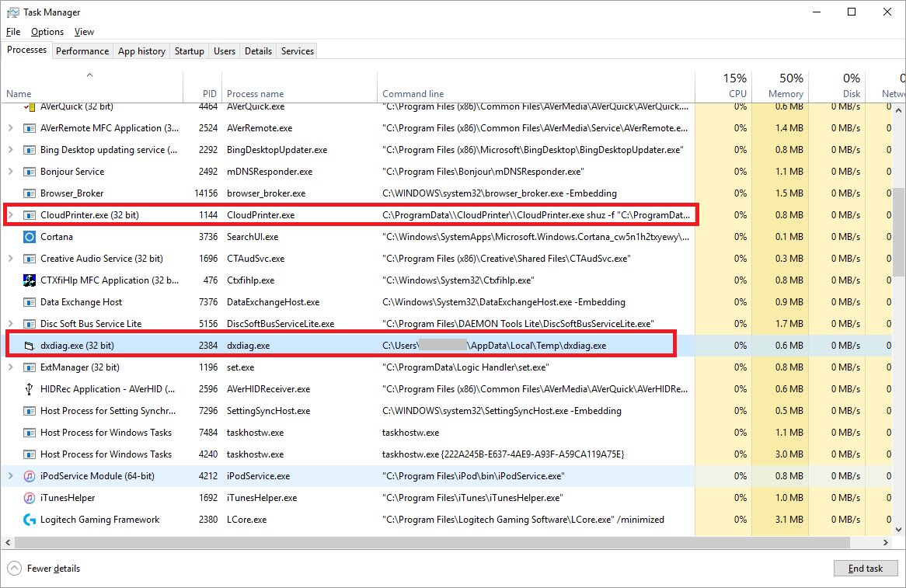Click the Browser_Broker process icon

pyautogui.click(x=29, y=193)
